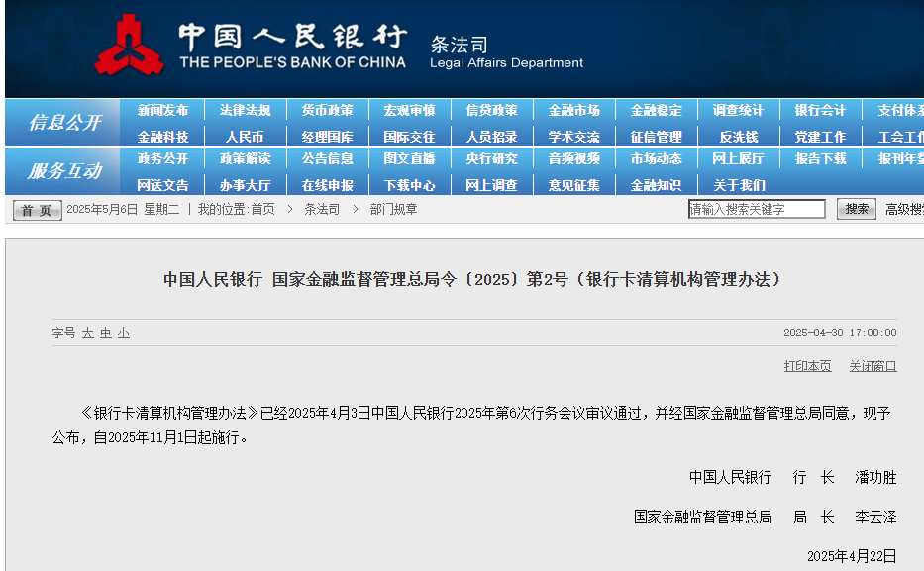Open 下载中心 page
The image size is (924, 571).
[410, 185]
